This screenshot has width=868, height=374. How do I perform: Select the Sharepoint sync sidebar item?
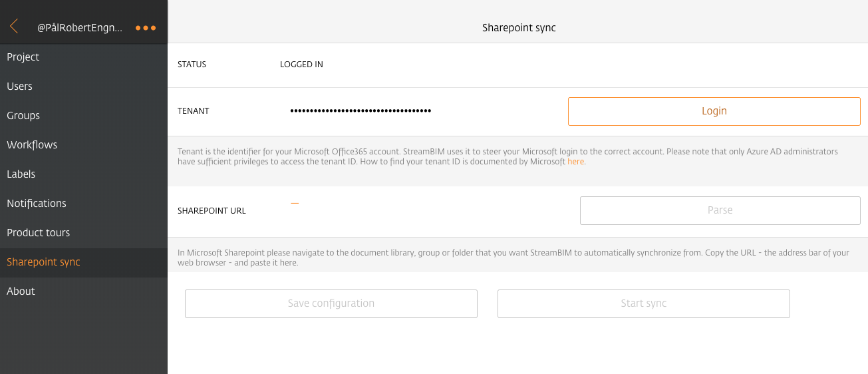(x=84, y=262)
